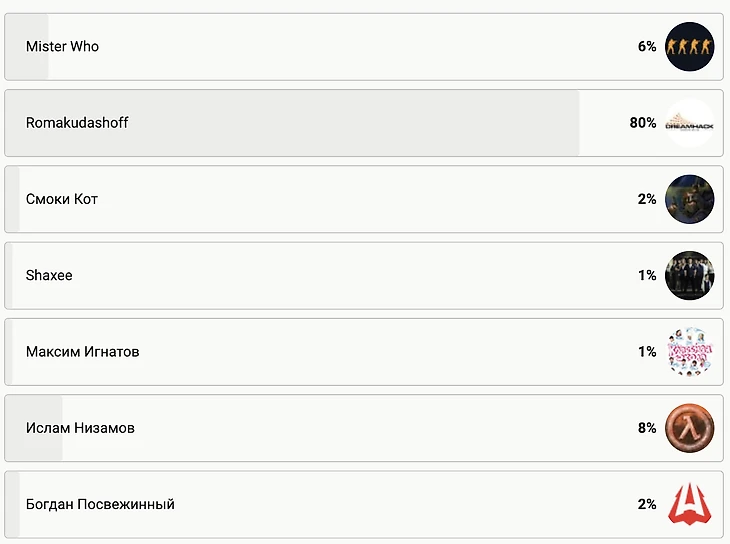Viewport: 730px width, 544px height.
Task: Pick the Shaxee answer name
Action: tap(49, 275)
